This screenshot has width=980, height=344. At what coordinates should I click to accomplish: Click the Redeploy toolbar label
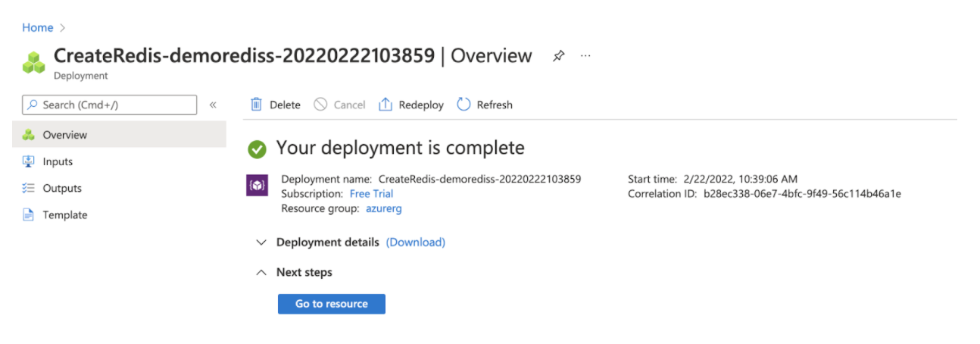(421, 105)
